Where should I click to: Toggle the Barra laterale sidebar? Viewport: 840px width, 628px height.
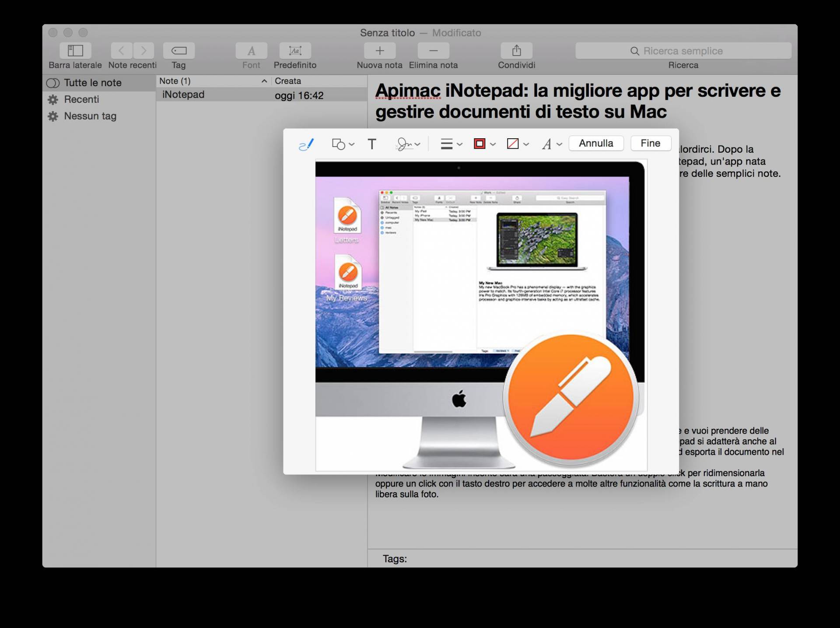75,51
